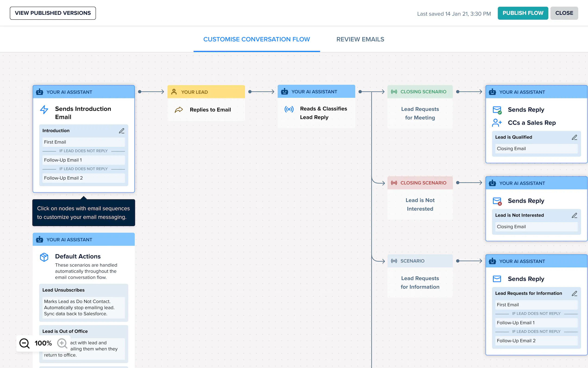This screenshot has height=368, width=588.
Task: Switch to Review Emails tab
Action: [x=360, y=39]
